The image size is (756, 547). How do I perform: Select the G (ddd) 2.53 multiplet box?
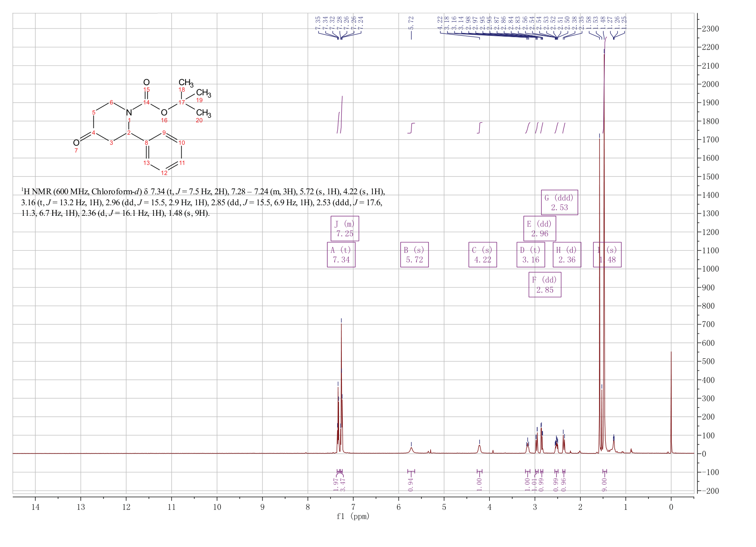pyautogui.click(x=559, y=202)
